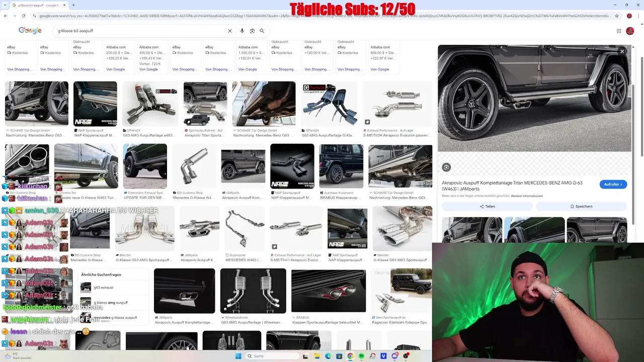Screen dimensions: 644x362
Task: Open Eisenmann Exhaust 'UPDATE FÜR DEN ME...' thumbnail
Action: point(145,166)
